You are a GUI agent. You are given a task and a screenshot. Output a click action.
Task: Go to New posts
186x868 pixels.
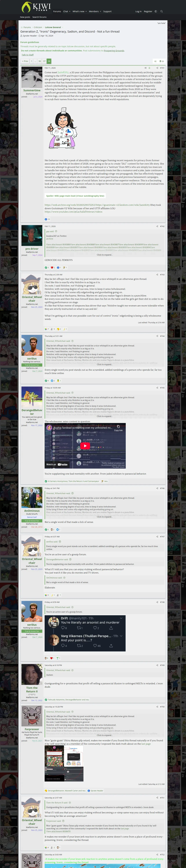(x=25, y=17)
